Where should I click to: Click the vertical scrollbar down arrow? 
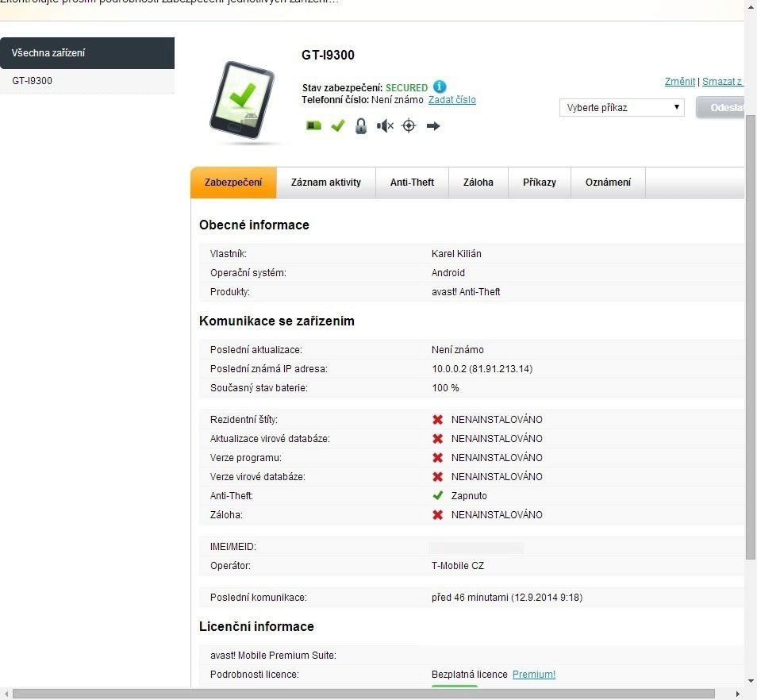coord(750,682)
